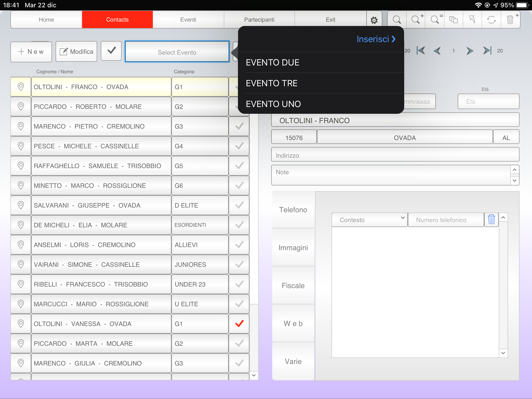Click the duplicate windows icon
Viewport: 532px width, 399px height.
454,20
